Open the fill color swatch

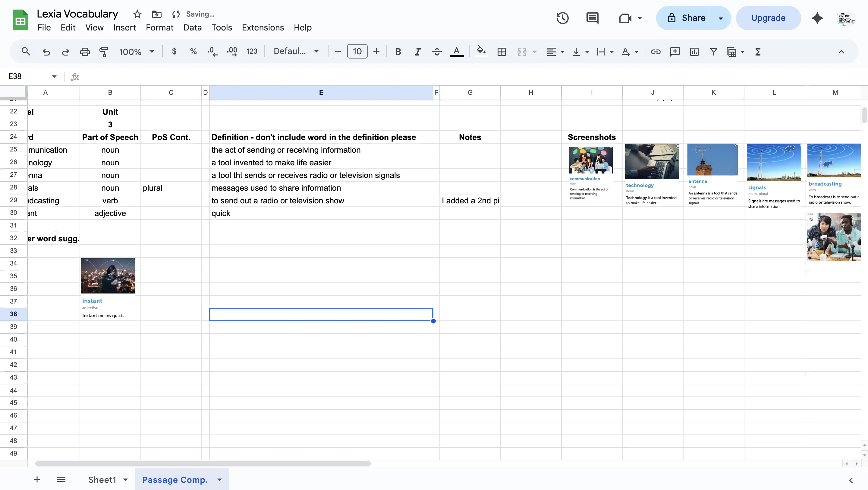(x=481, y=51)
